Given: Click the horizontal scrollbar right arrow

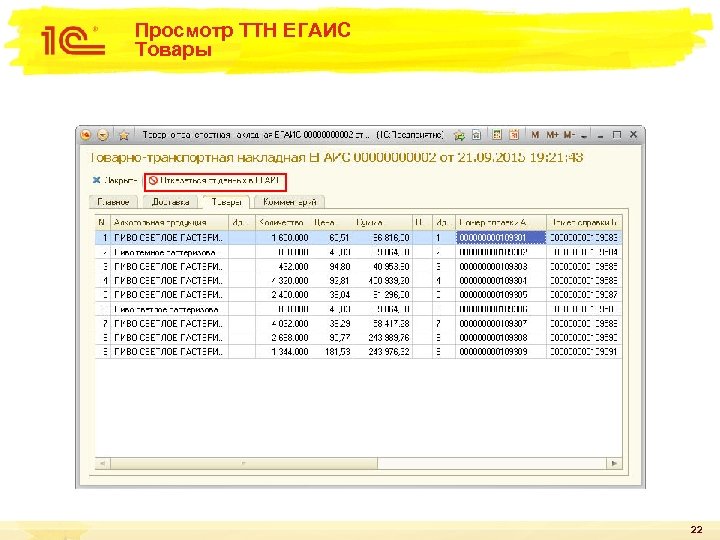Looking at the screenshot, I should coord(614,463).
